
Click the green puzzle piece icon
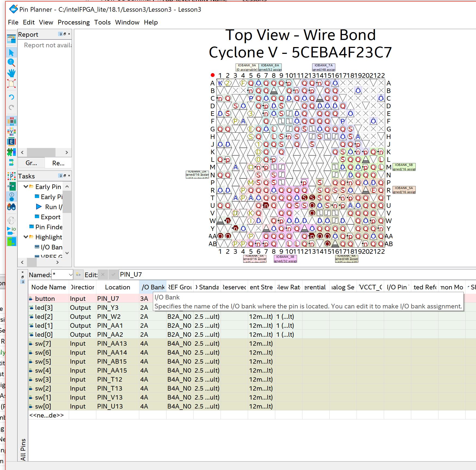coord(11,152)
